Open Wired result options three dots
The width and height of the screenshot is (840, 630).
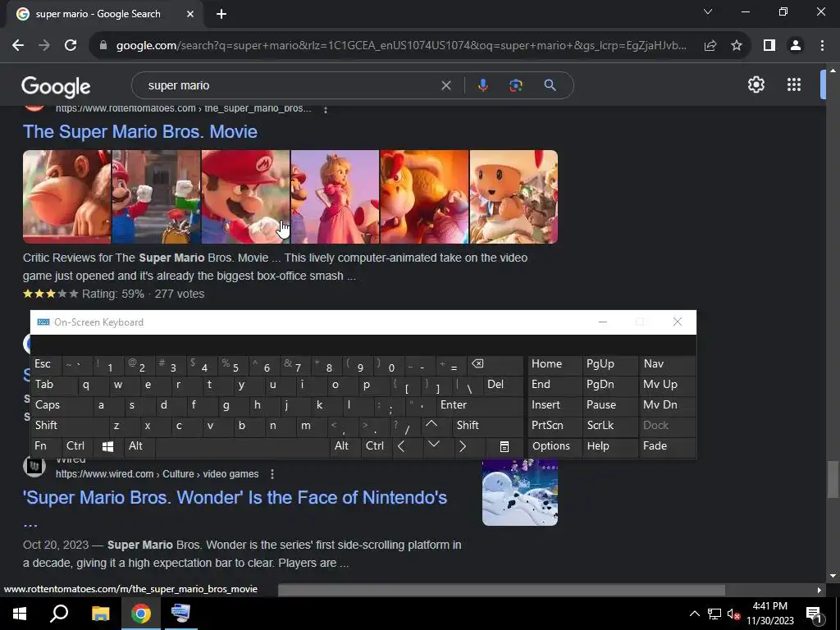272,474
